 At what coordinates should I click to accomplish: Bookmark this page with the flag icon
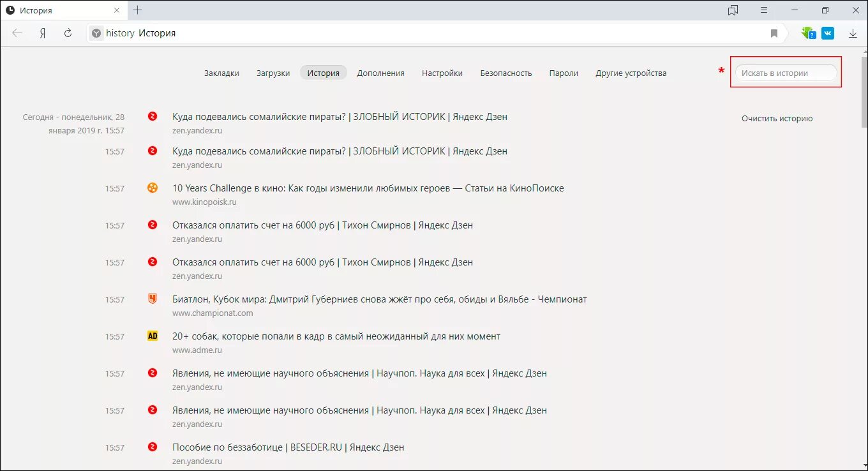coord(774,33)
